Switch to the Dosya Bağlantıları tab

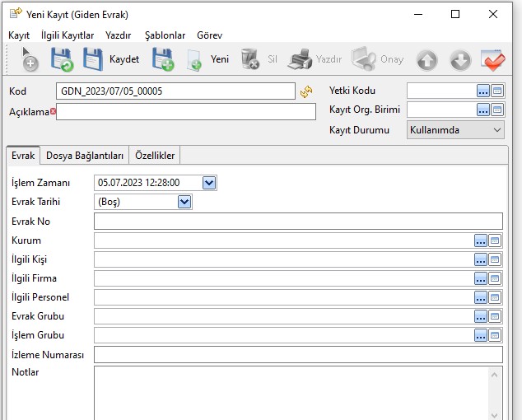tap(85, 156)
